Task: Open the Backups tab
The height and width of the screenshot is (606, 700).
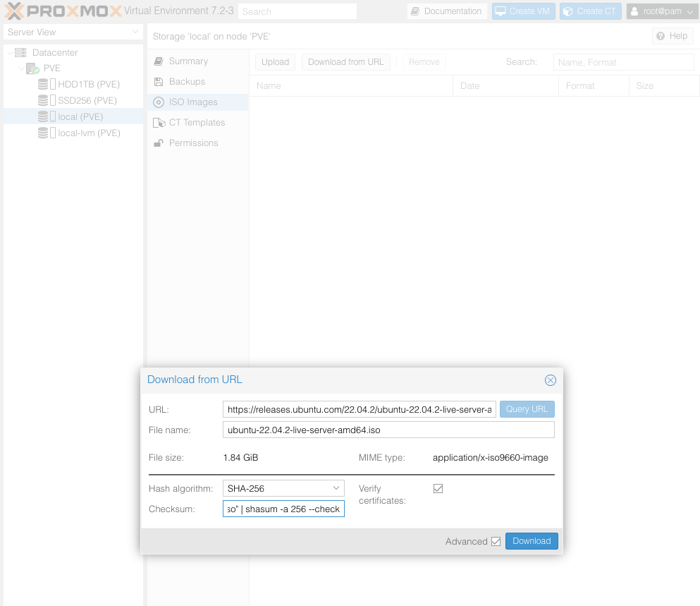Action: pyautogui.click(x=198, y=82)
